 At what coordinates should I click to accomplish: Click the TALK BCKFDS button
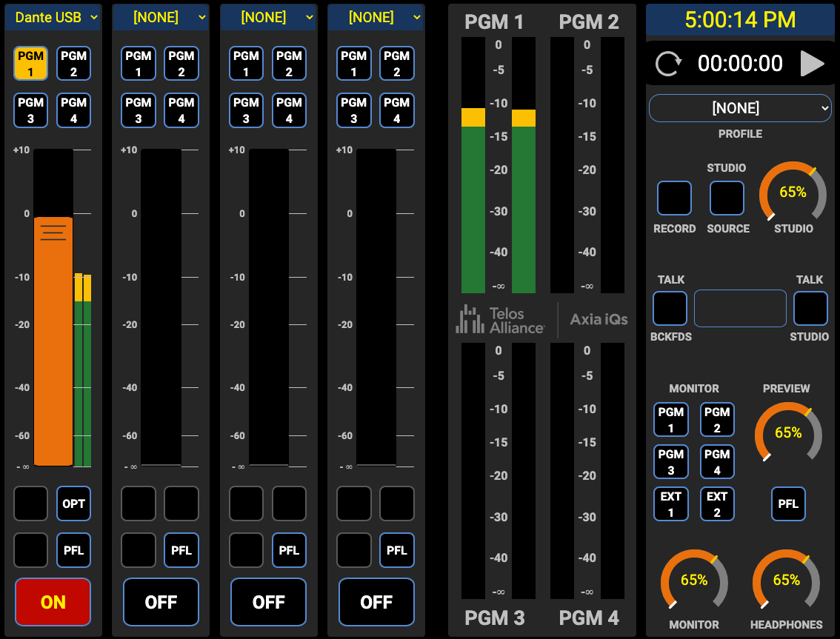tap(670, 309)
